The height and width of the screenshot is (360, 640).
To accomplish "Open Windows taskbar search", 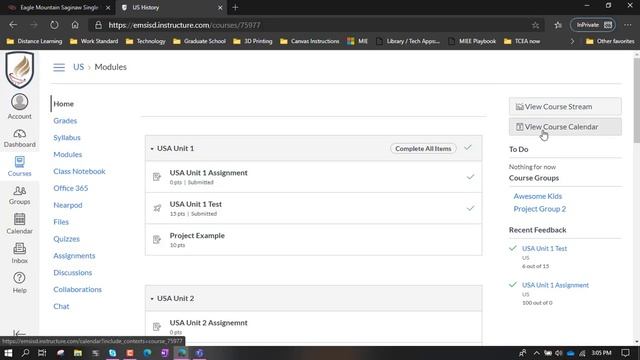I will [25, 353].
